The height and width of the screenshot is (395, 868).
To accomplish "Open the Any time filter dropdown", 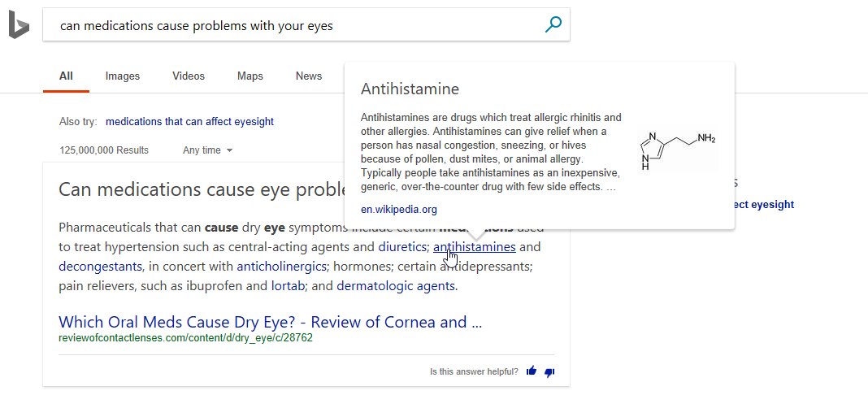I will click(x=207, y=150).
